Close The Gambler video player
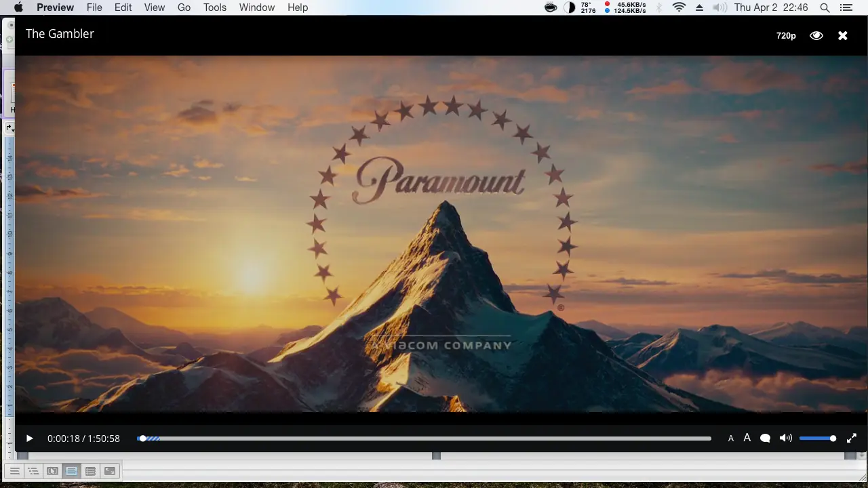 843,35
